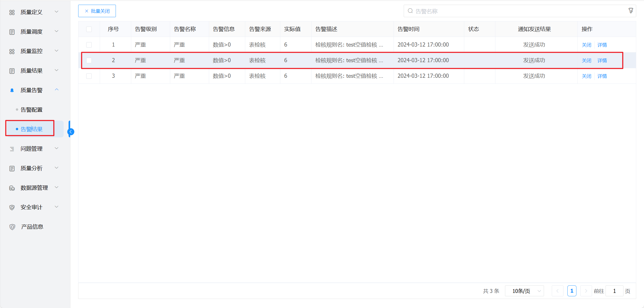Toggle the select-all checkbox in table header
644x308 pixels.
(x=89, y=29)
